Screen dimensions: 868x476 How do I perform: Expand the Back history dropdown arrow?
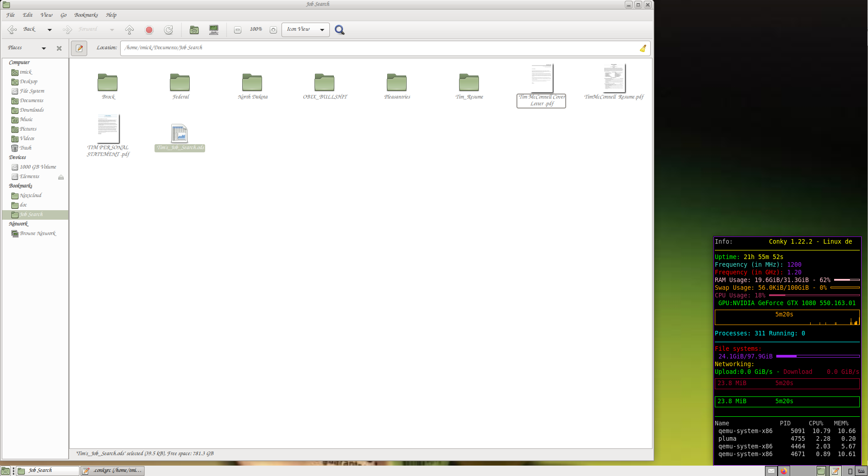(x=50, y=30)
